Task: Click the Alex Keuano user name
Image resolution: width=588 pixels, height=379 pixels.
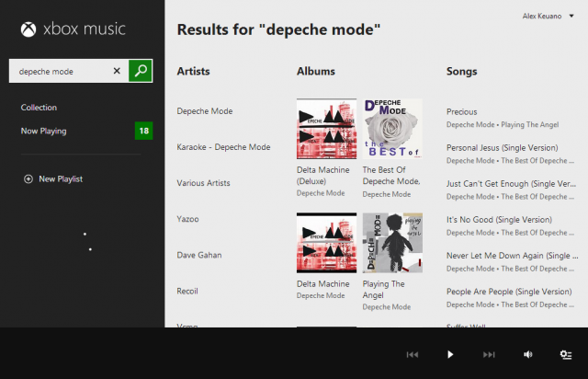Action: pos(542,16)
